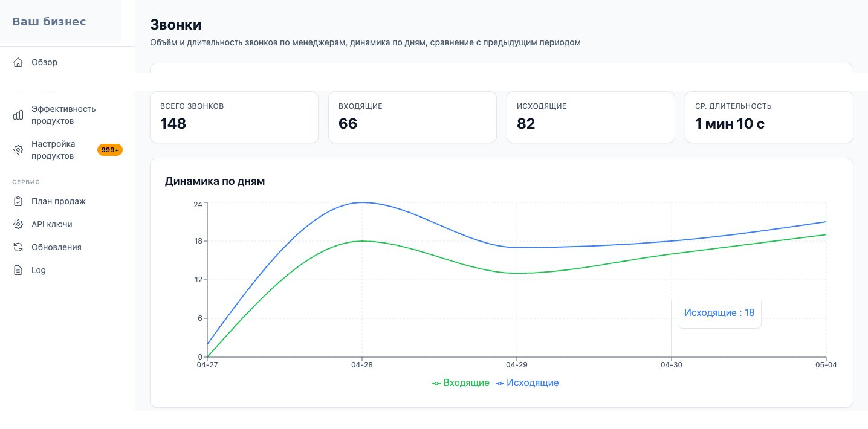Open Эффективность продуктов section

click(x=67, y=115)
